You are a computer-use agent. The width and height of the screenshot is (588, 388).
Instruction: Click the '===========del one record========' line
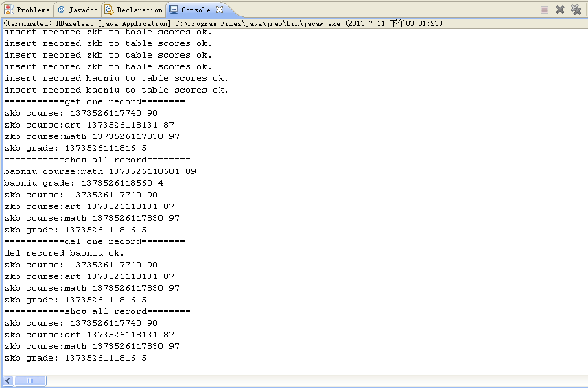click(x=95, y=241)
